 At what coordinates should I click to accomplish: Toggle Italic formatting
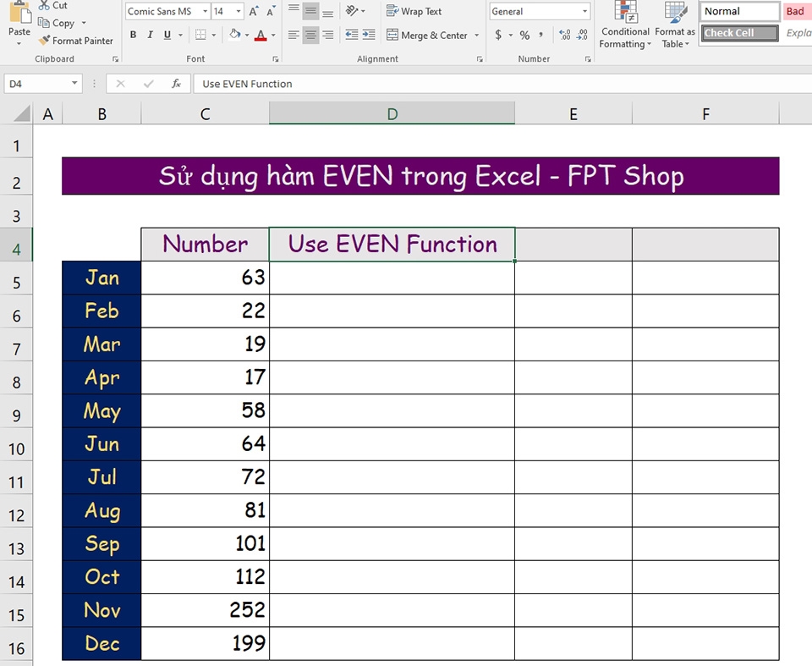pyautogui.click(x=151, y=35)
